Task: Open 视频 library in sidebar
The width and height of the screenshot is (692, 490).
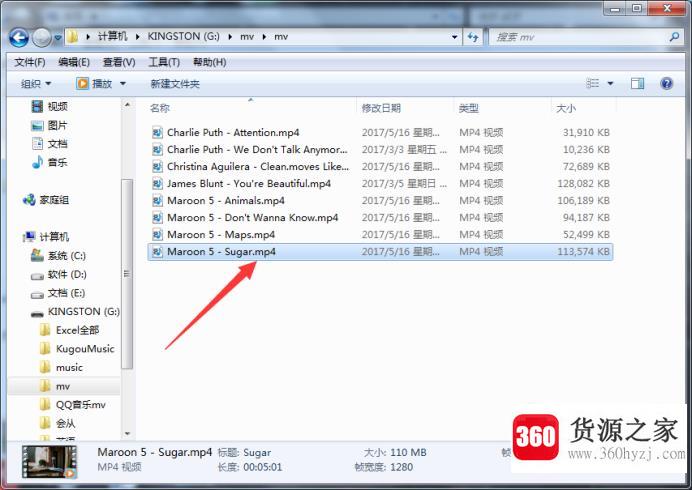Action: pos(49,106)
